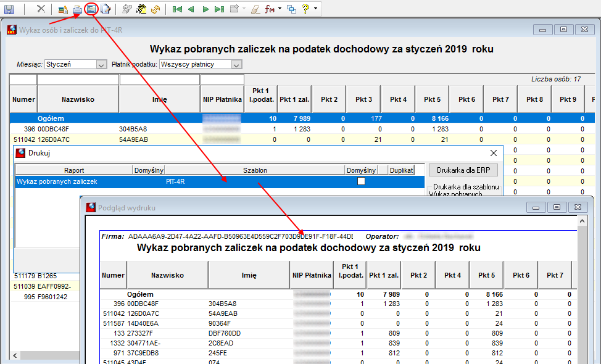Click the Duplikat column header in Drukuj
The height and width of the screenshot is (364, 601).
(401, 170)
